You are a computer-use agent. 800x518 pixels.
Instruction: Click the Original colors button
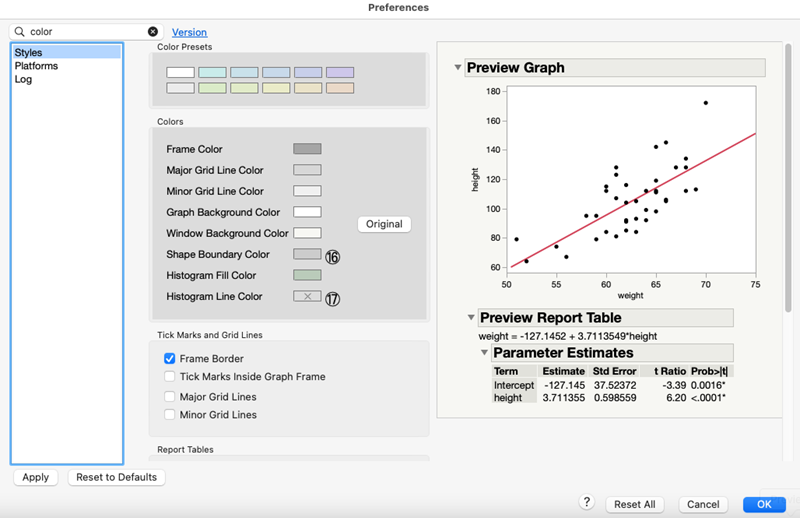(x=384, y=224)
